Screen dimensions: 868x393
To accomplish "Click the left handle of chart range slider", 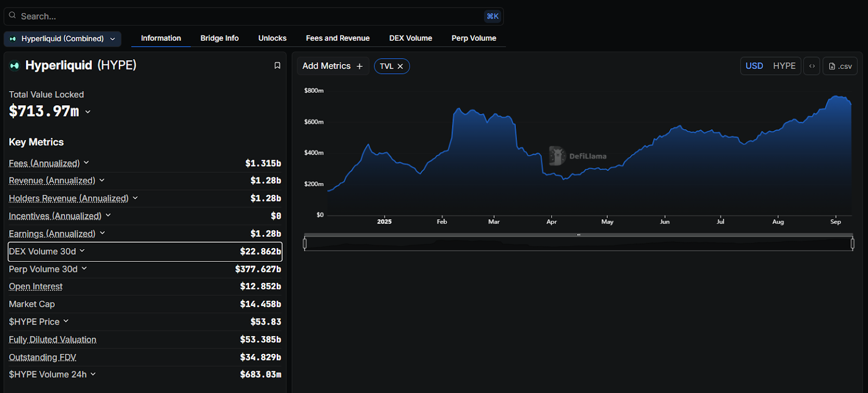I will pos(305,244).
